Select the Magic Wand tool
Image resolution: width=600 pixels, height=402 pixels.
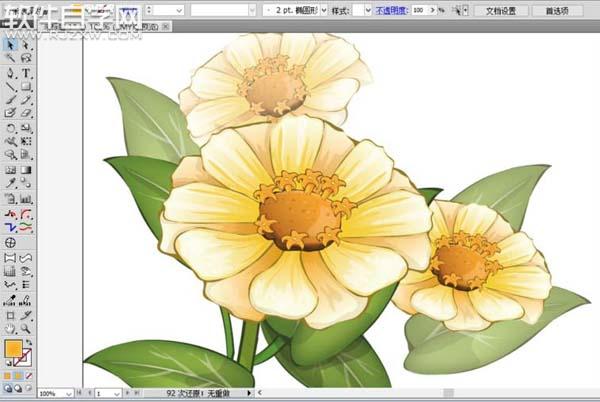[10, 59]
